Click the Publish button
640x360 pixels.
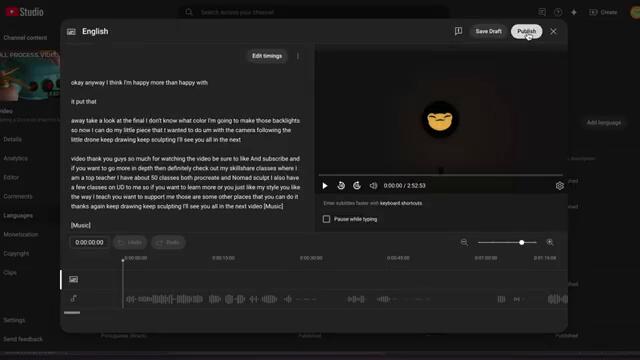(526, 31)
